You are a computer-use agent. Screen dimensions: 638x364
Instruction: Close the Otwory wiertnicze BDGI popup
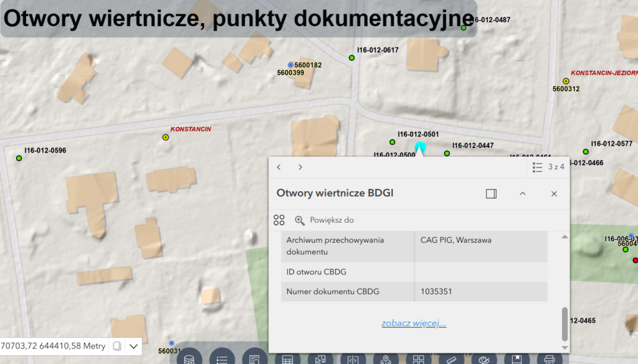click(554, 194)
